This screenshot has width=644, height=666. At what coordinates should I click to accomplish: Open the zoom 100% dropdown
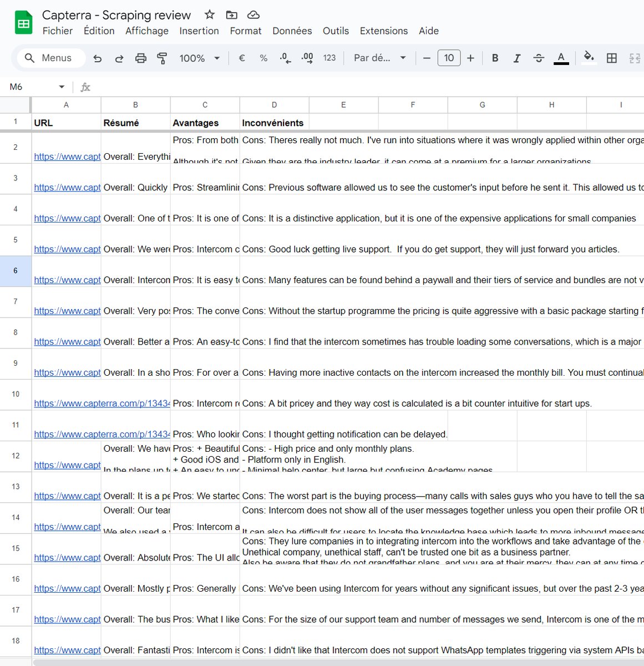coord(199,58)
